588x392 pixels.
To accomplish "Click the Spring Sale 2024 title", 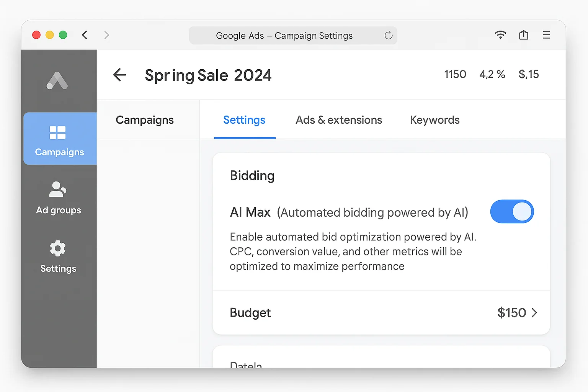I will [x=208, y=75].
